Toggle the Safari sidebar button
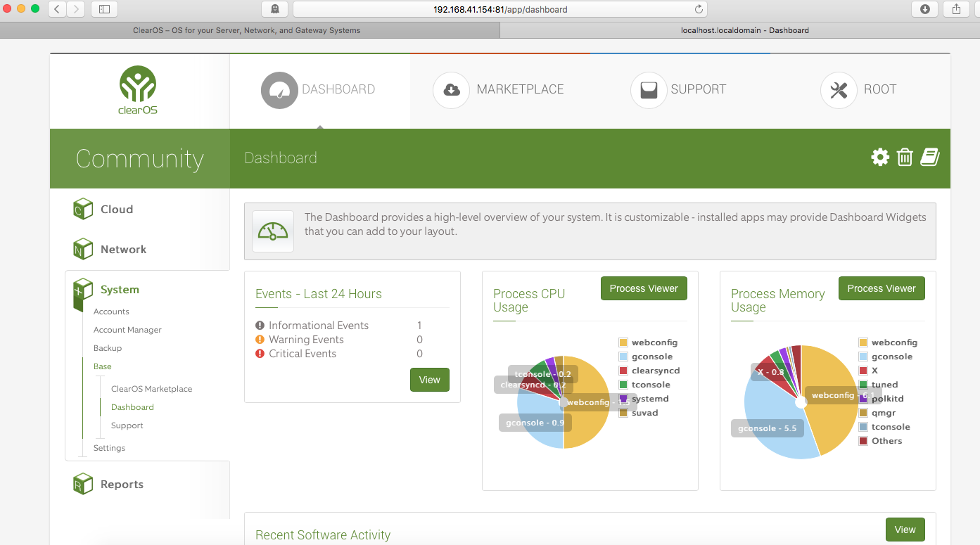The image size is (980, 545). pyautogui.click(x=105, y=9)
